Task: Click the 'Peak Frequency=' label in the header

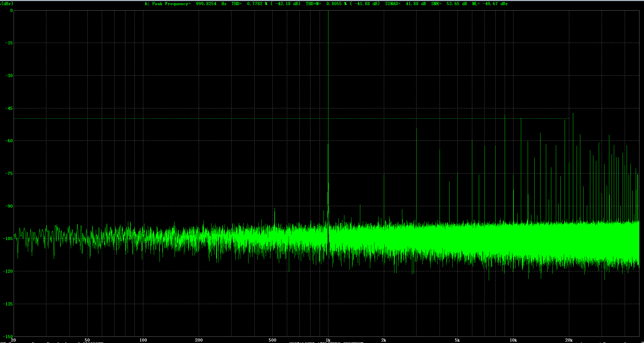Action: tap(171, 4)
